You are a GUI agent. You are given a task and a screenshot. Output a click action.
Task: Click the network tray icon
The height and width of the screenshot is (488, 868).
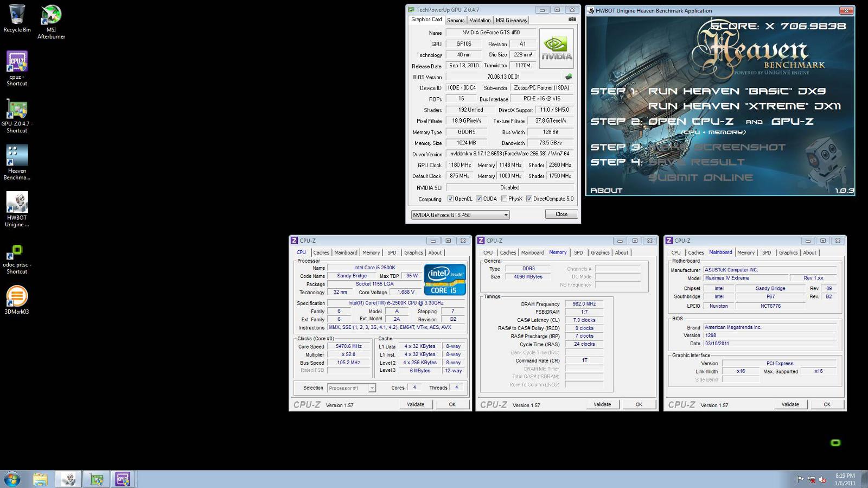tap(812, 479)
